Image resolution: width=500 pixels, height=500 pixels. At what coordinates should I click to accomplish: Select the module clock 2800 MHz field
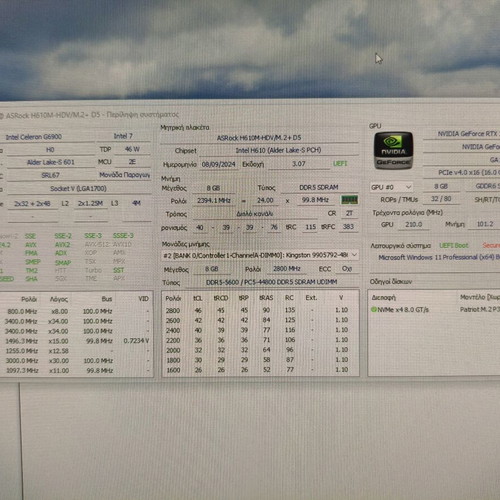click(x=287, y=269)
